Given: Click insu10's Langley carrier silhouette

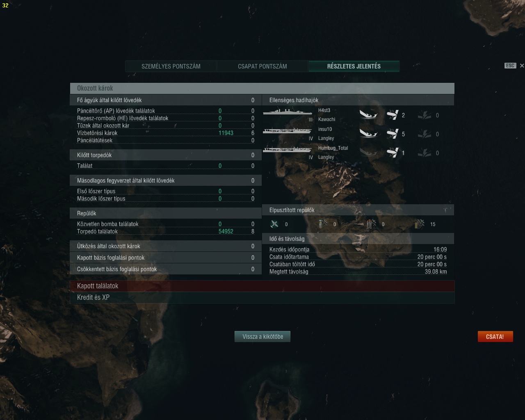Looking at the screenshot, I should coord(288,130).
